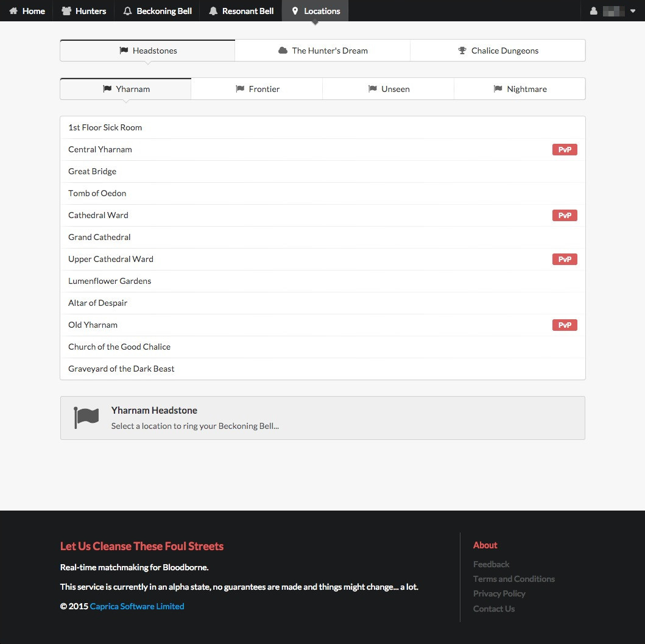The width and height of the screenshot is (645, 644).
Task: Switch to the Chalice Dungeons tab
Action: (x=498, y=51)
